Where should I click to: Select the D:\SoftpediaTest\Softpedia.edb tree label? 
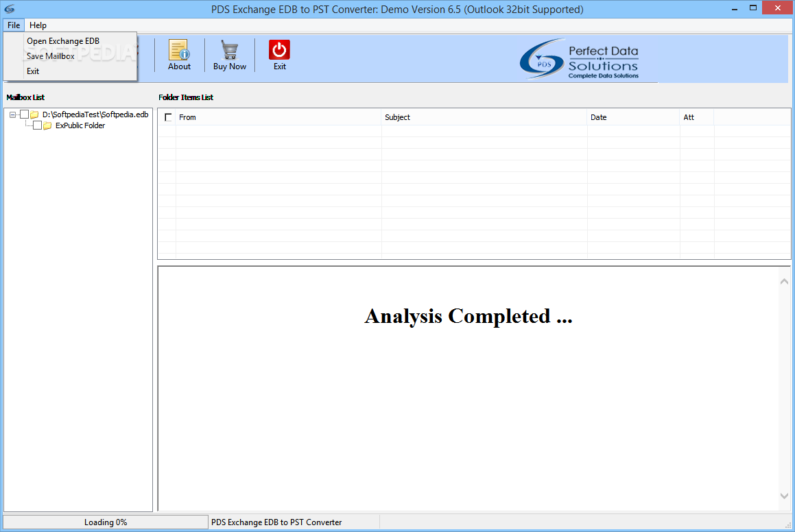pyautogui.click(x=95, y=115)
